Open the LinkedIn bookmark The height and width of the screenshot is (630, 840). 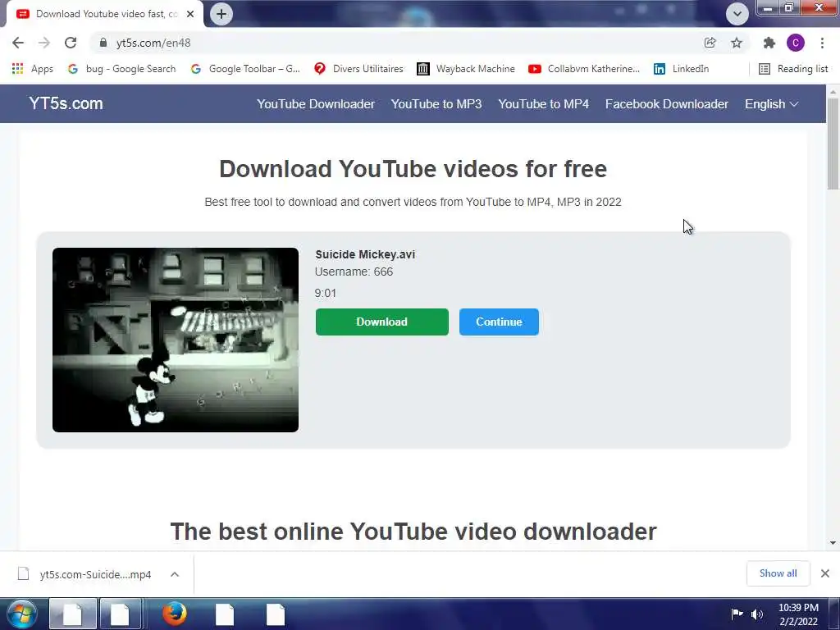point(682,69)
